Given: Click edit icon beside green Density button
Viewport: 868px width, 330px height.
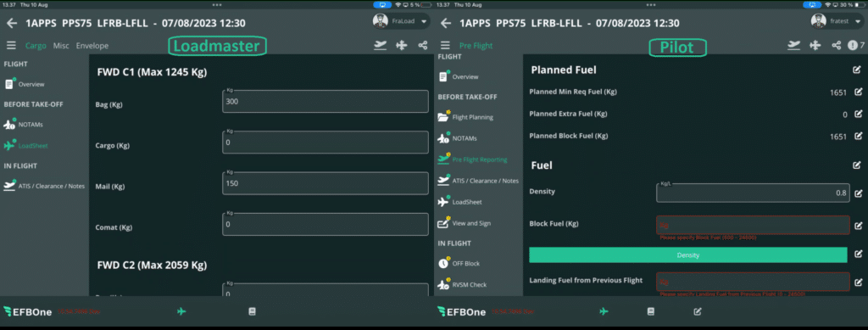Looking at the screenshot, I should [x=859, y=254].
